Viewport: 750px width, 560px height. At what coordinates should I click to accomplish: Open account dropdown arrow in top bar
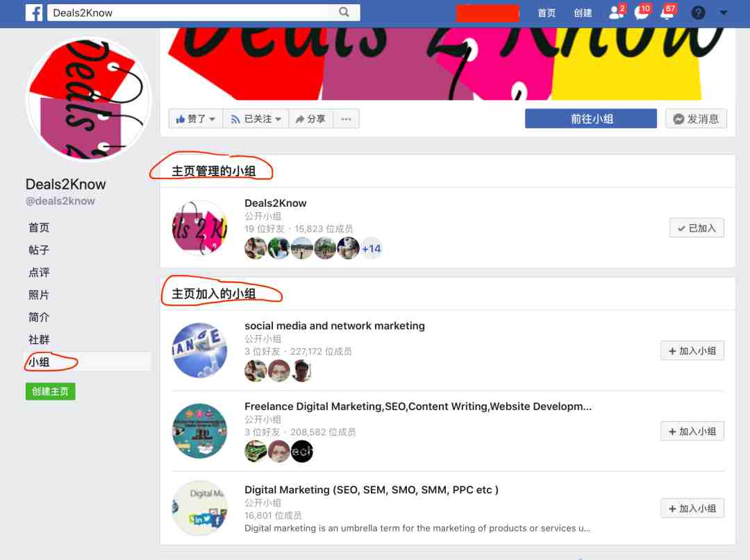point(723,13)
